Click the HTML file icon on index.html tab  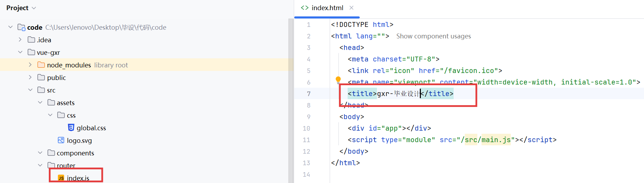(x=305, y=8)
